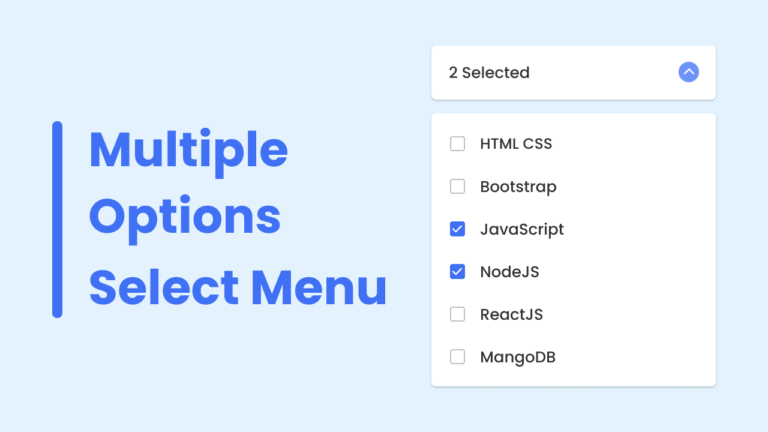Select the MangoDB option label
Screen dimensions: 768x432
(517, 356)
